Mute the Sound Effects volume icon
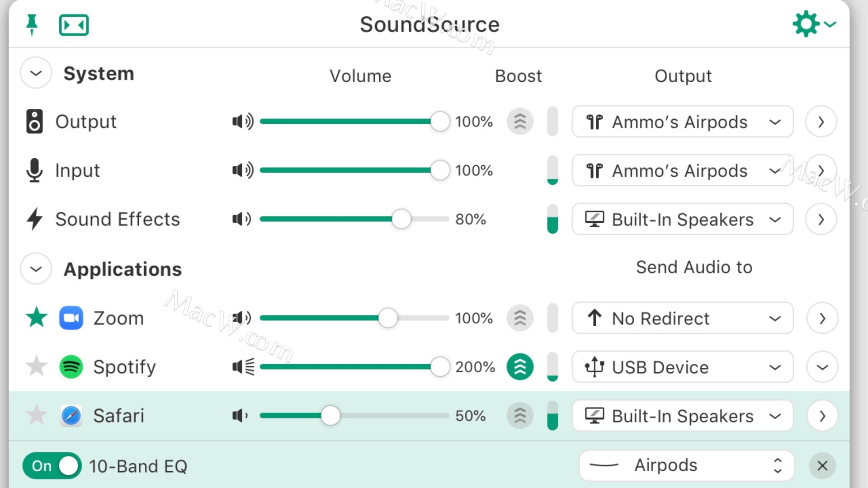 coord(242,219)
